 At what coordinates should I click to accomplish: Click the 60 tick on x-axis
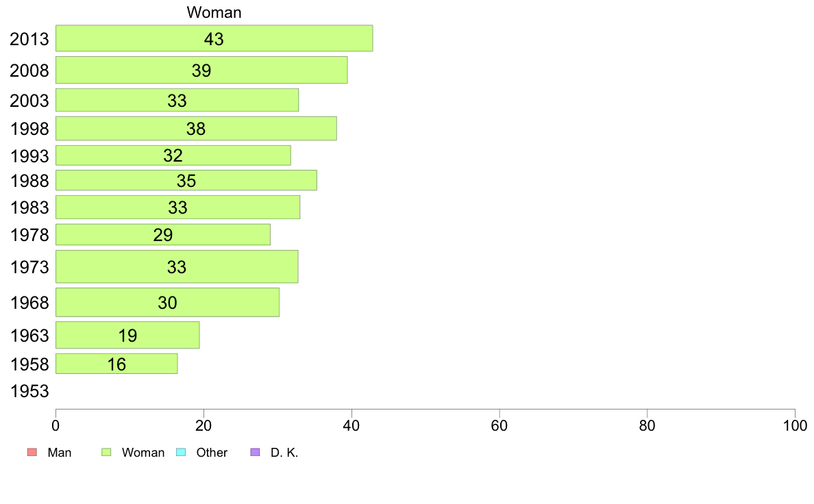(x=500, y=426)
